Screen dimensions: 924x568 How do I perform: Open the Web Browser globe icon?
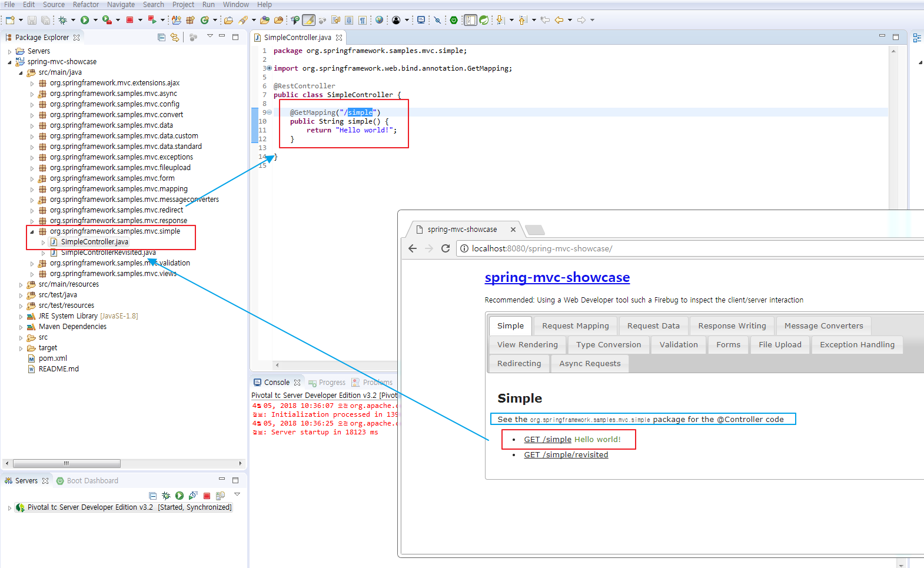[379, 20]
